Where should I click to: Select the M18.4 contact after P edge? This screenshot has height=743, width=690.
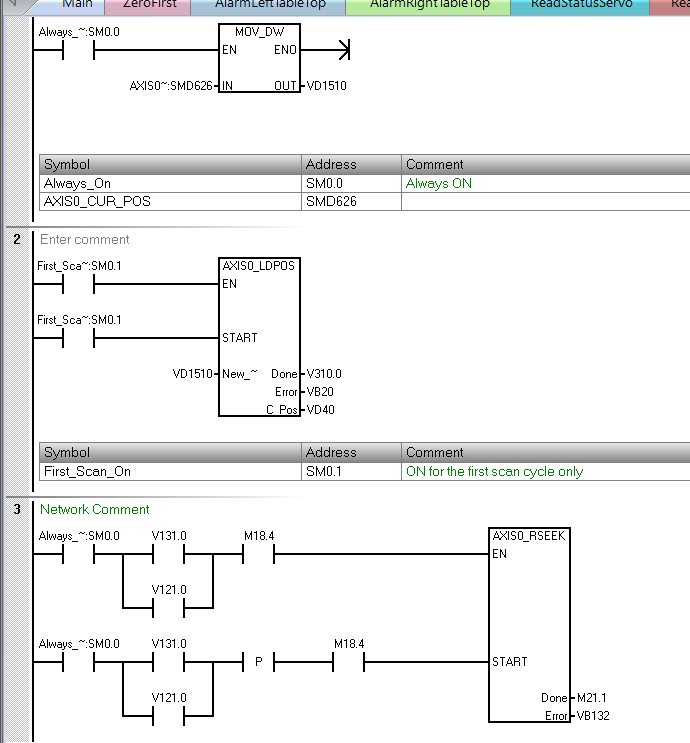click(x=349, y=662)
